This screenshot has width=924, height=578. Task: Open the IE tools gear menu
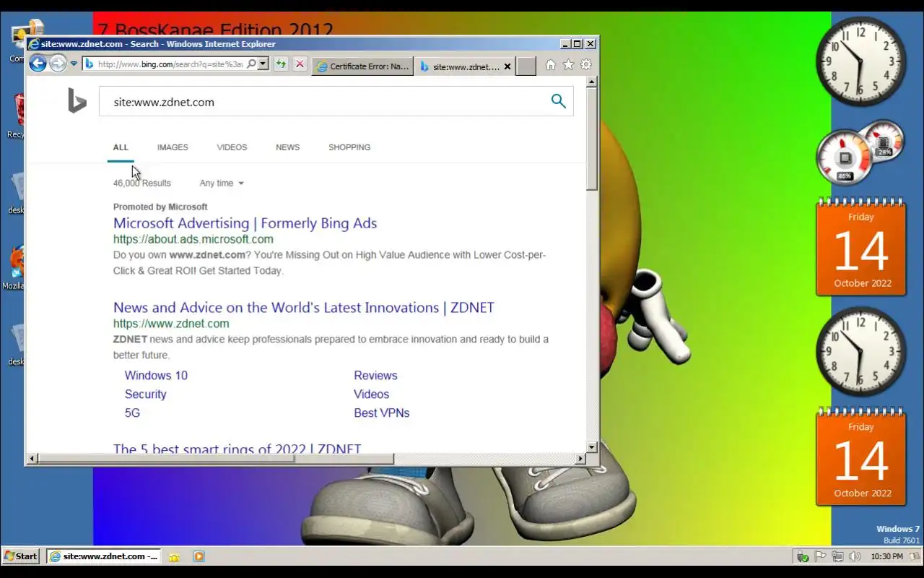[x=586, y=65]
